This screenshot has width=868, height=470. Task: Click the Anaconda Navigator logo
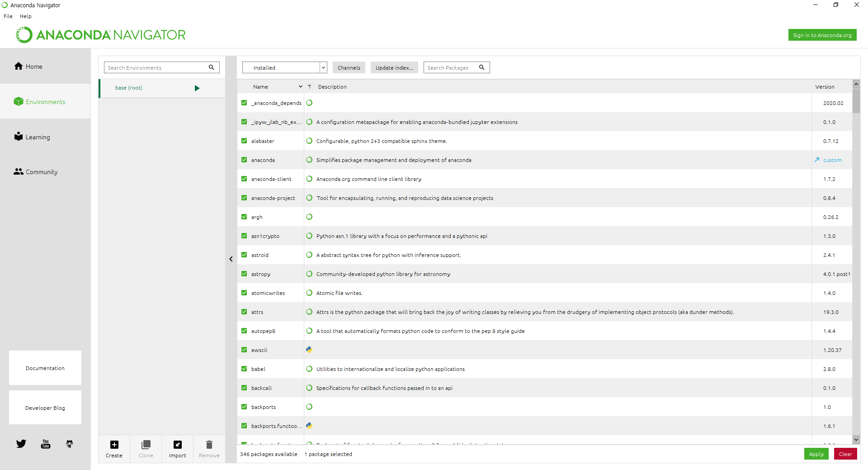[x=101, y=35]
